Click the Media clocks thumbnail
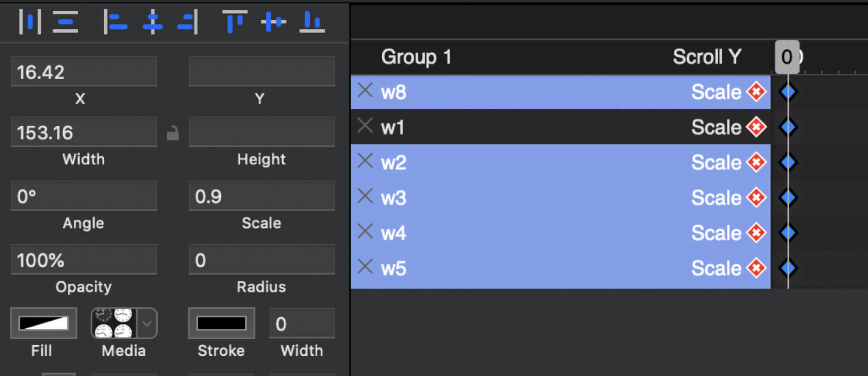This screenshot has height=376, width=868. (x=114, y=323)
